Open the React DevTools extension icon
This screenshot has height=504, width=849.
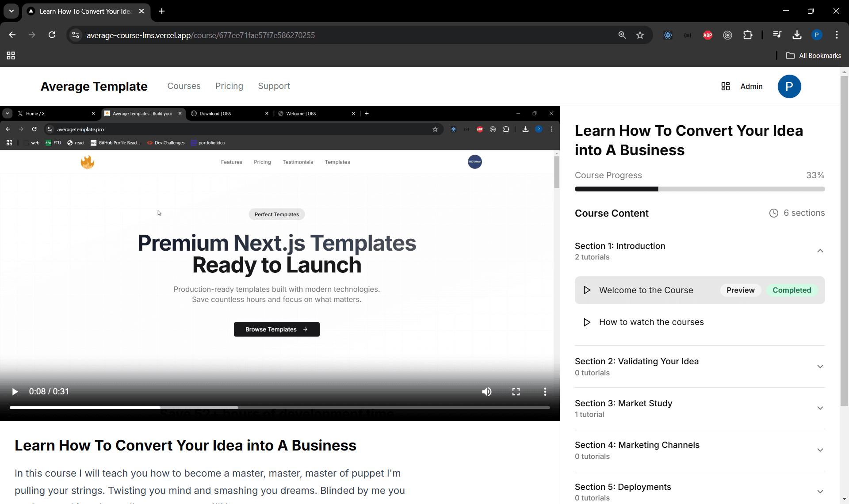click(x=668, y=35)
